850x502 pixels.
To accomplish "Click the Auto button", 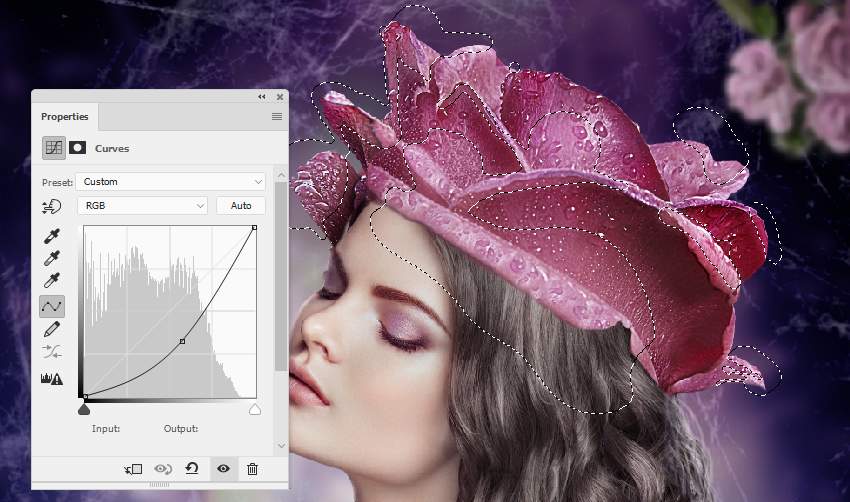I will point(241,205).
